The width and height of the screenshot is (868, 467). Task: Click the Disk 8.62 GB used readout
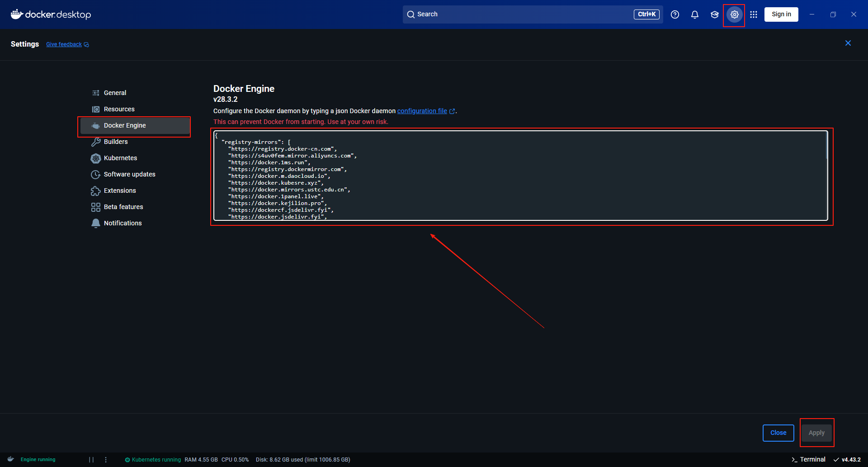[303, 460]
